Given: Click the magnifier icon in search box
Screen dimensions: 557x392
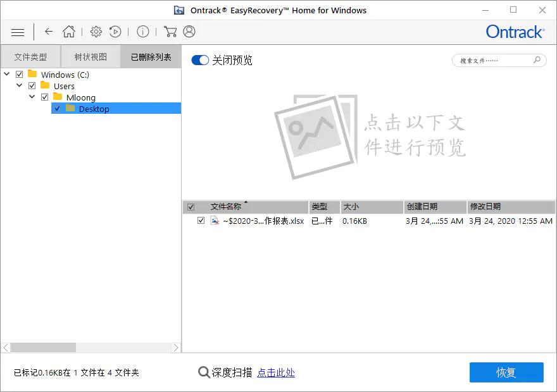Looking at the screenshot, I should (537, 60).
